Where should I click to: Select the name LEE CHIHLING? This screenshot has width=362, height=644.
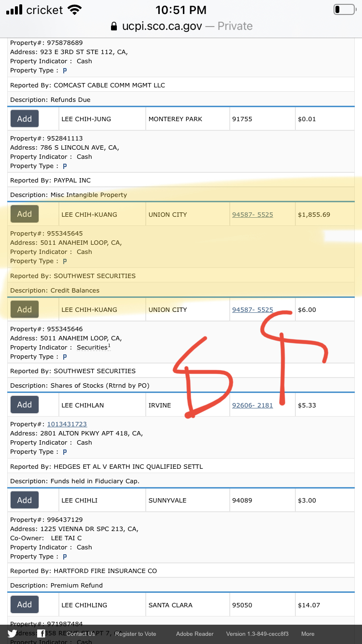(84, 605)
